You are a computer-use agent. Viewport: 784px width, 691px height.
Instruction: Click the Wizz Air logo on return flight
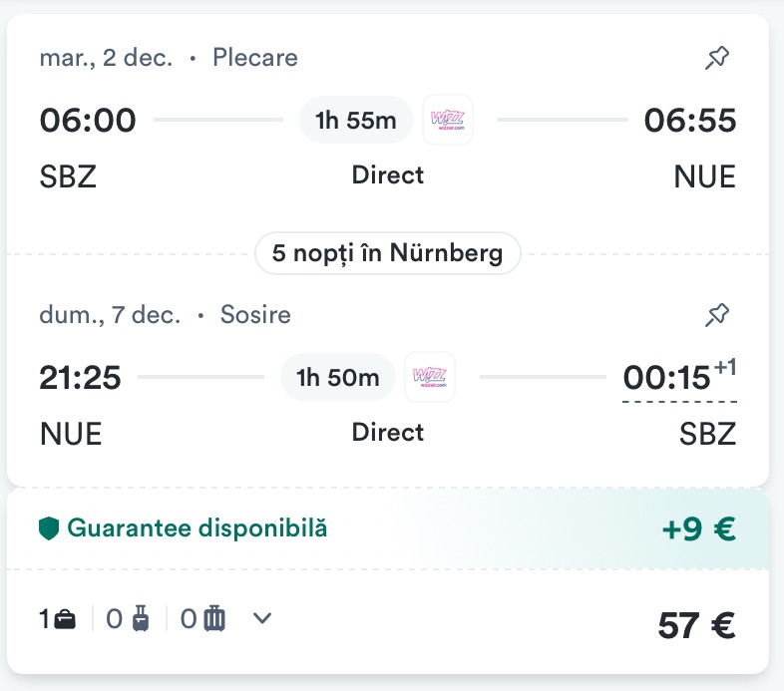[x=430, y=378]
